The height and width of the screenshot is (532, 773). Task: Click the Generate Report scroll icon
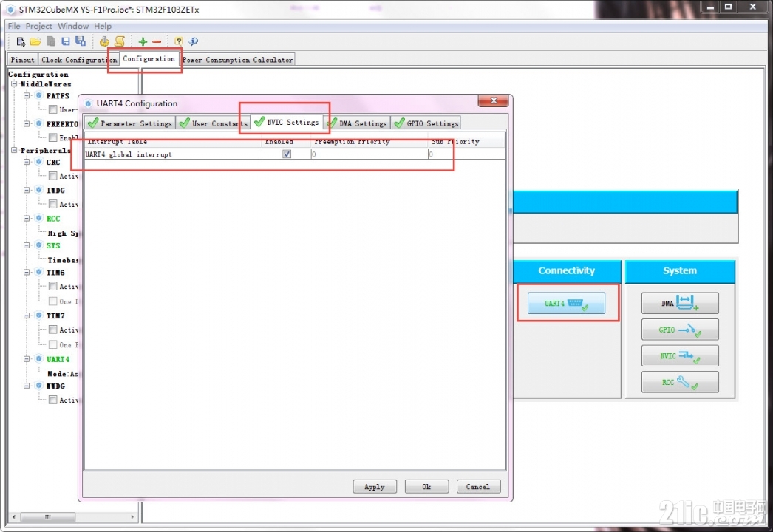coord(119,41)
